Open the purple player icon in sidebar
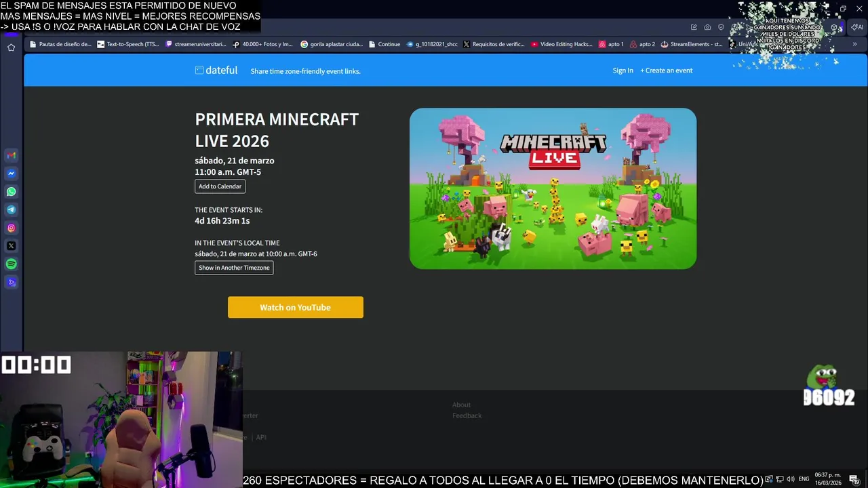The width and height of the screenshot is (868, 488). 12,282
